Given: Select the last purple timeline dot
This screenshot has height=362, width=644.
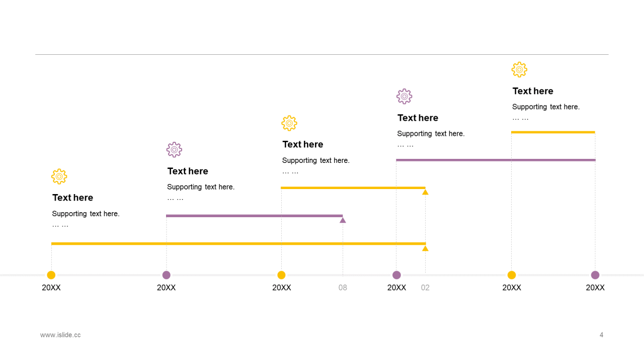Looking at the screenshot, I should pos(595,275).
